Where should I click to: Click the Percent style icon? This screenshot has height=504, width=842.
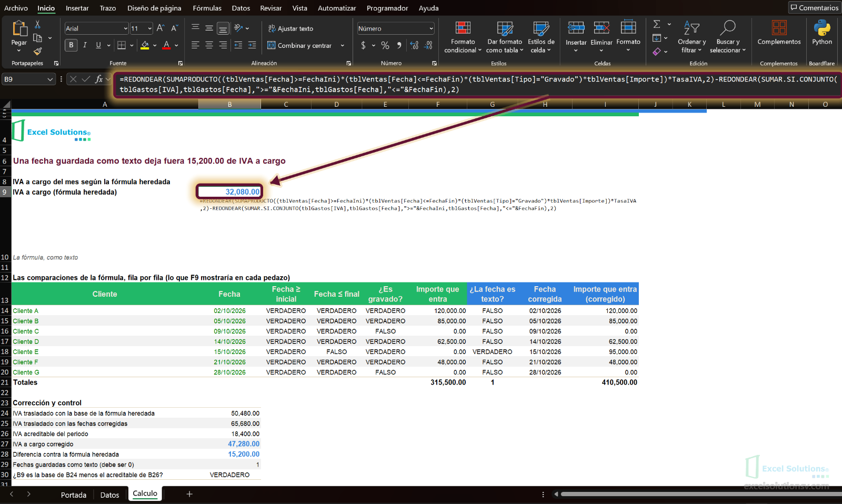click(385, 45)
